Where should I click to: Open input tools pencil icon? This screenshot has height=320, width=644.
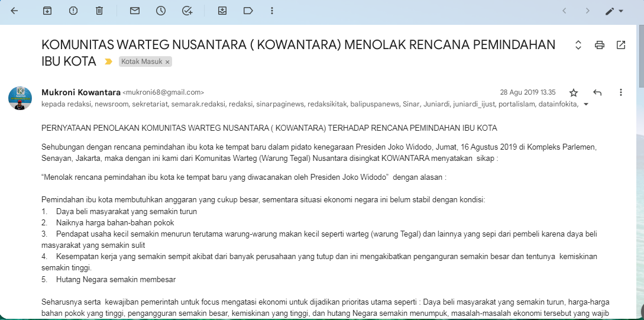coord(610,11)
